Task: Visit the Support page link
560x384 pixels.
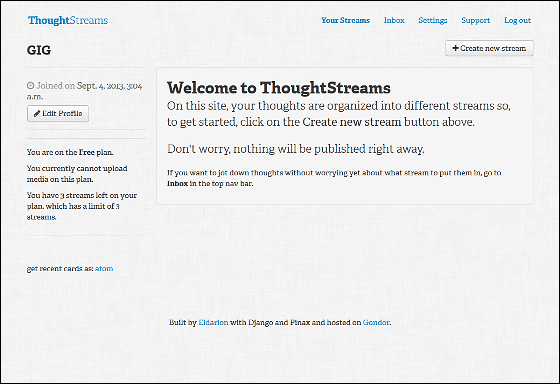Action: 476,20
